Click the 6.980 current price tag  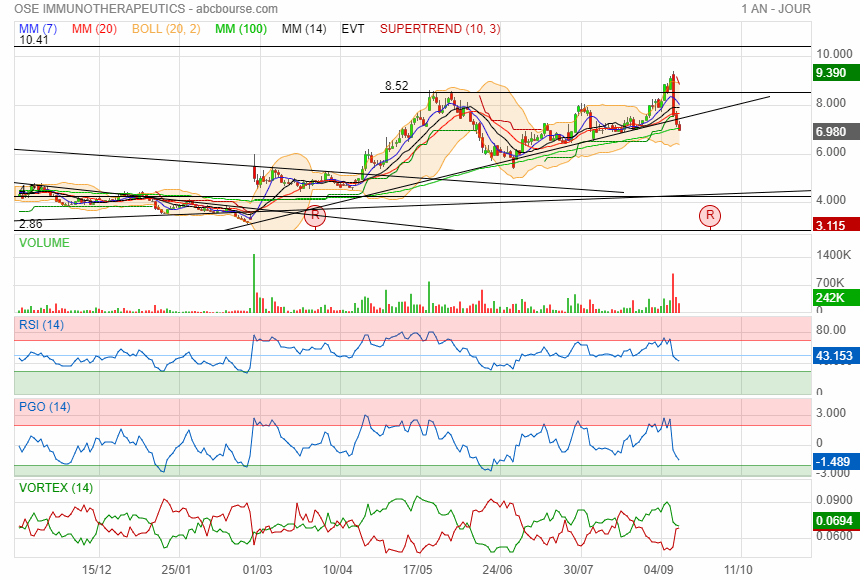[836, 132]
